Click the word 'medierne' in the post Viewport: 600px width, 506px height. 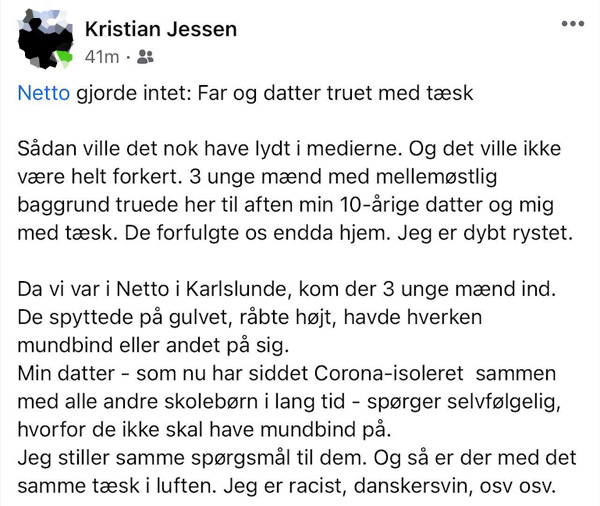pyautogui.click(x=354, y=149)
